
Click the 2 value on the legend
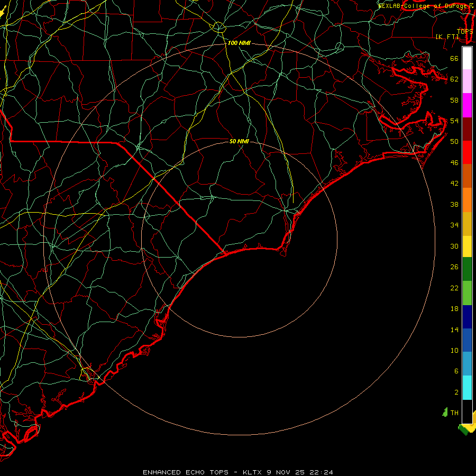pyautogui.click(x=456, y=392)
